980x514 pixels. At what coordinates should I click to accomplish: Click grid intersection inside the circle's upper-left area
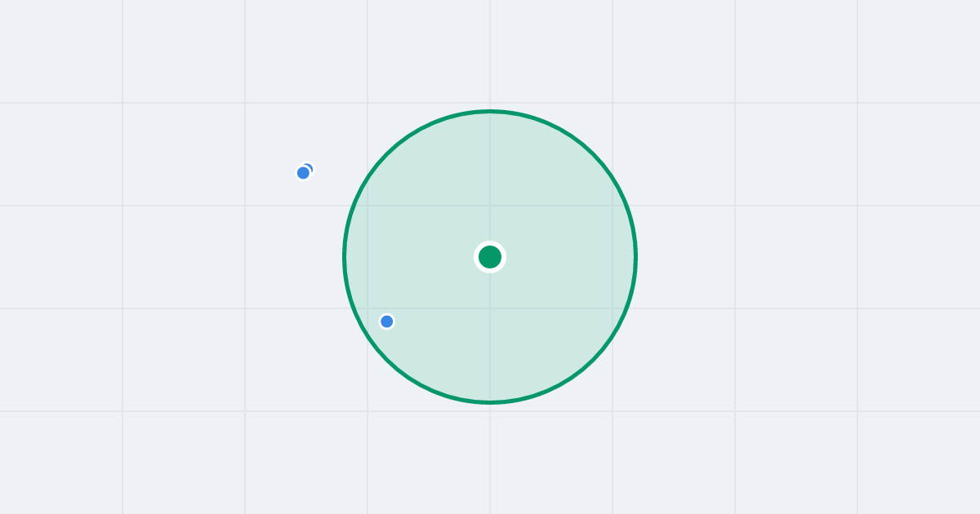pos(367,206)
